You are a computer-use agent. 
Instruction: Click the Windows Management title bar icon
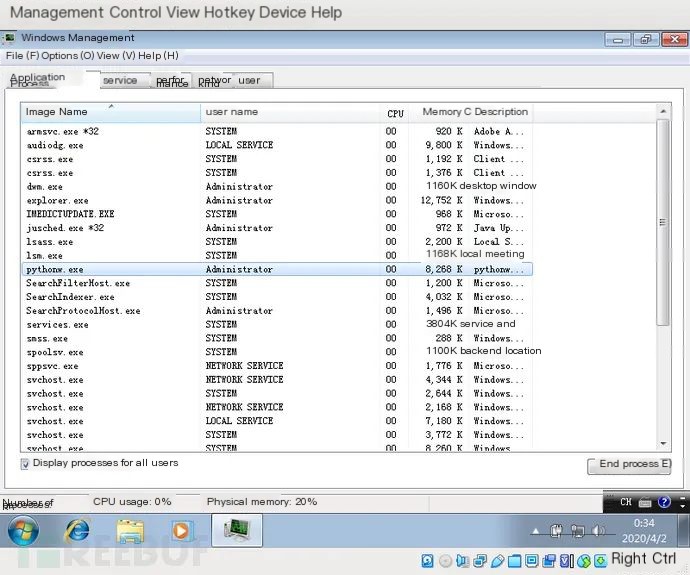(x=9, y=38)
